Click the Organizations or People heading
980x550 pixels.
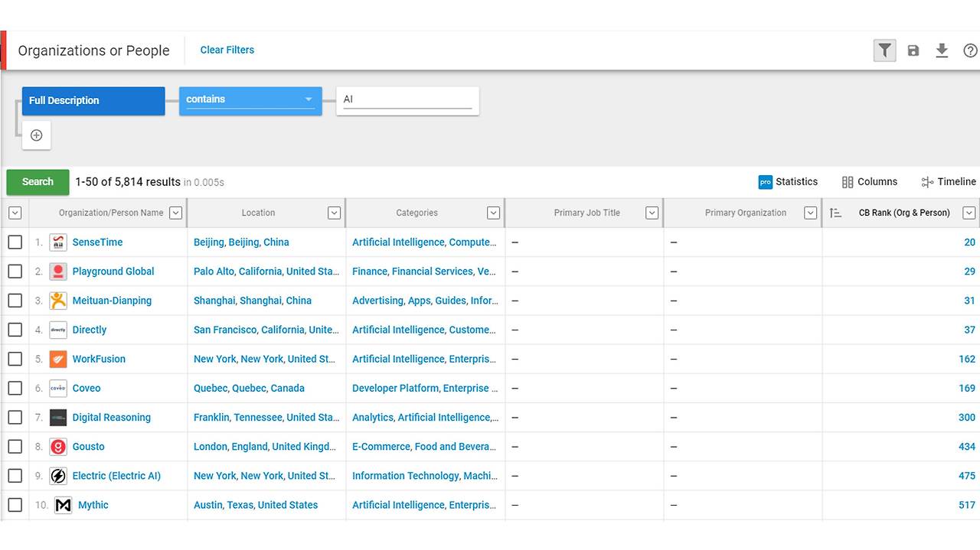pos(93,50)
